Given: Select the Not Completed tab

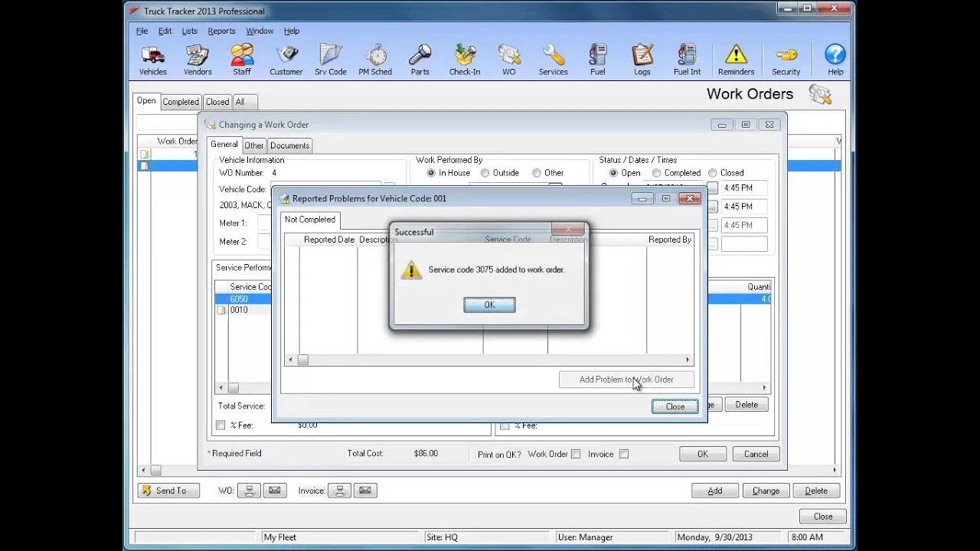Looking at the screenshot, I should pyautogui.click(x=310, y=220).
